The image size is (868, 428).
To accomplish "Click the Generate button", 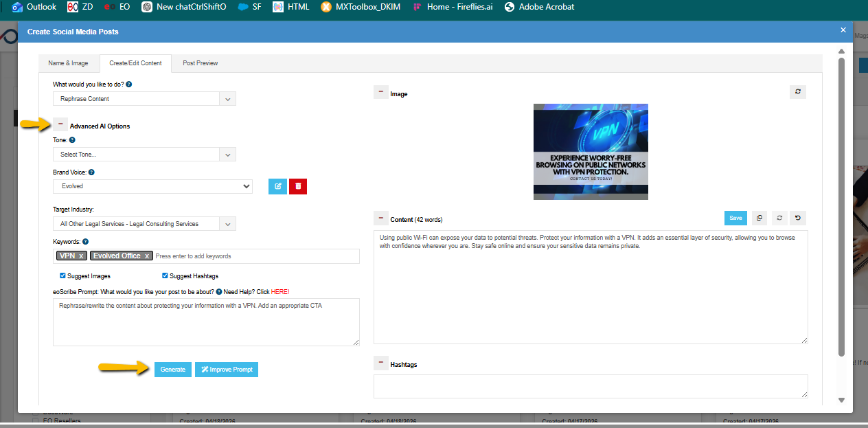I will pyautogui.click(x=173, y=369).
